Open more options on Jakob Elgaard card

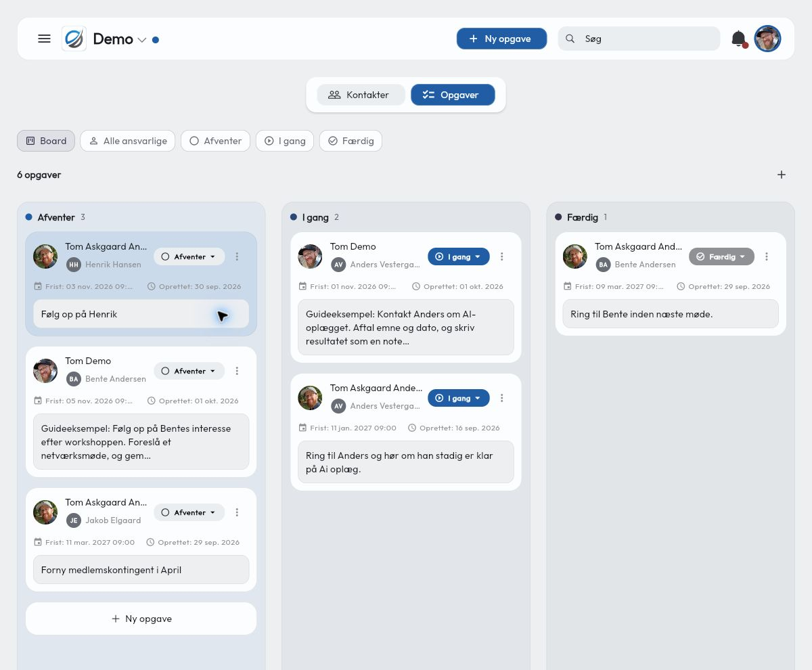click(237, 512)
